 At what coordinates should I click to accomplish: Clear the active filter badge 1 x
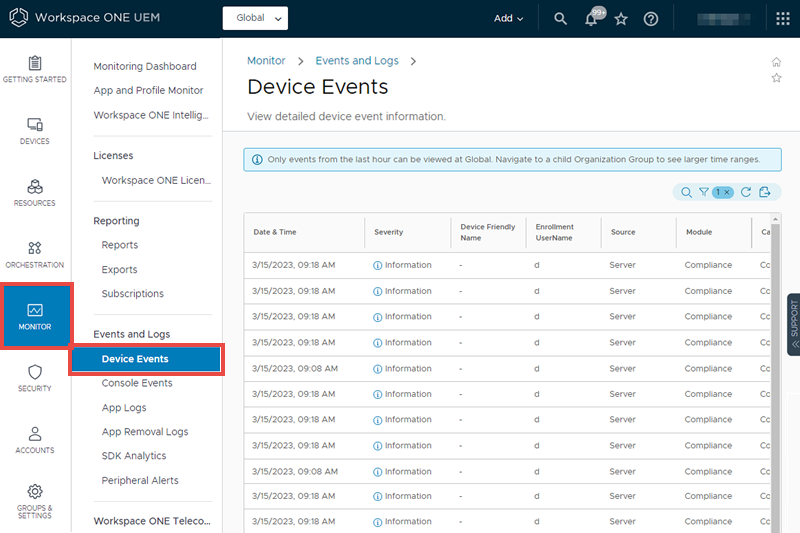pos(722,192)
